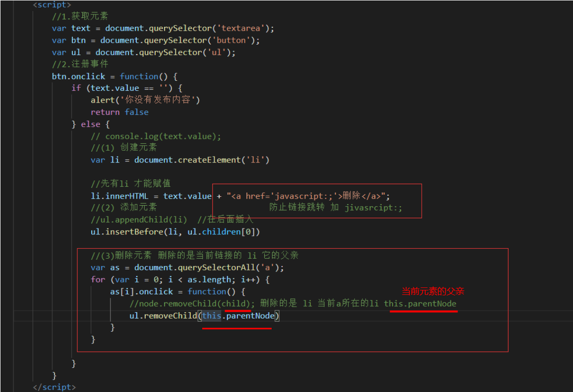Screen dimensions: 573x392
Task: Click the 'textarea' string in querySelector
Action: point(241,28)
